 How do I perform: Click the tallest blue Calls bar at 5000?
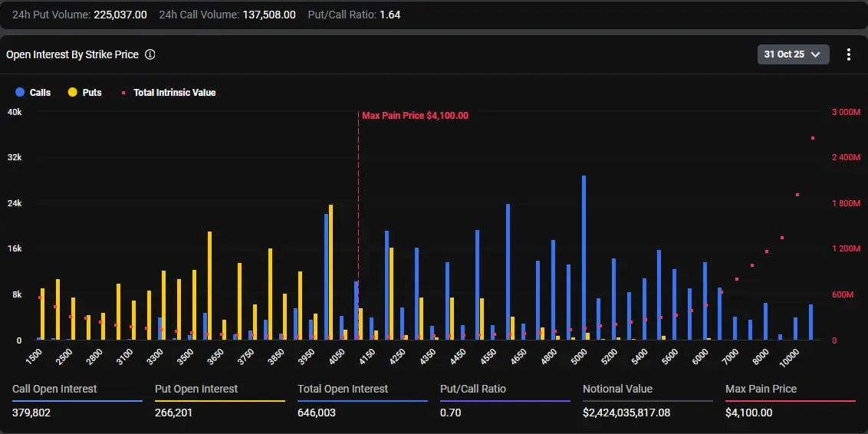point(584,257)
